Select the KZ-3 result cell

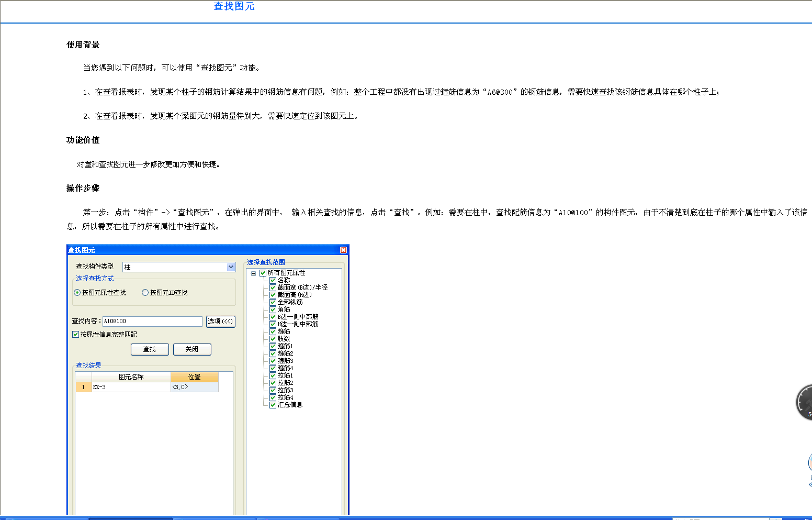click(131, 387)
